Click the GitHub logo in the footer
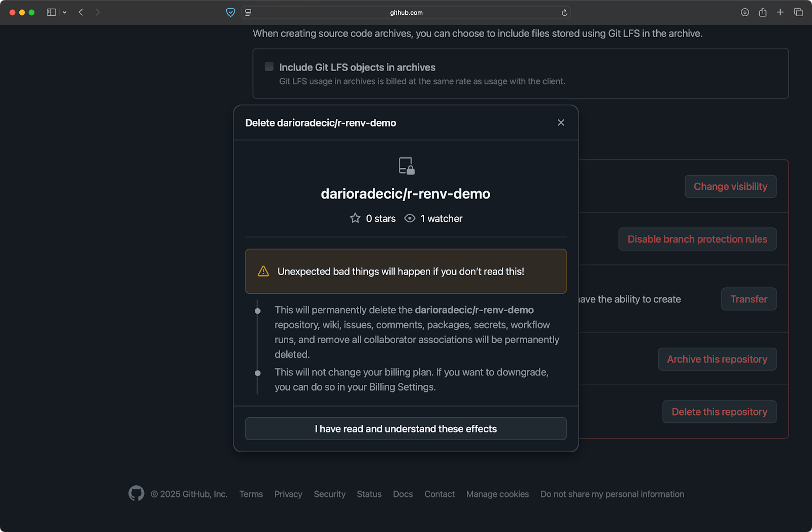The height and width of the screenshot is (532, 812). click(x=136, y=493)
